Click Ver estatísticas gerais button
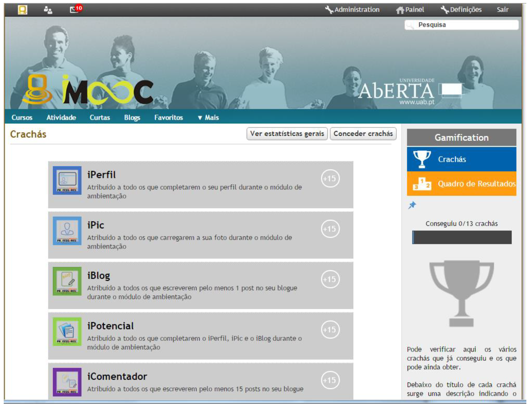Image resolution: width=532 pixels, height=410 pixels. coord(287,134)
